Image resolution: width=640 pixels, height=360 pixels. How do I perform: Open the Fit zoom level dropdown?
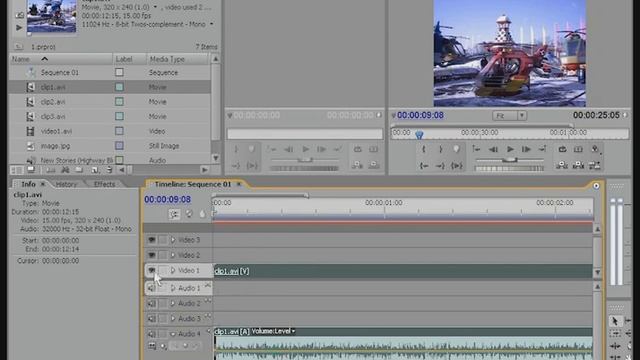click(x=522, y=116)
